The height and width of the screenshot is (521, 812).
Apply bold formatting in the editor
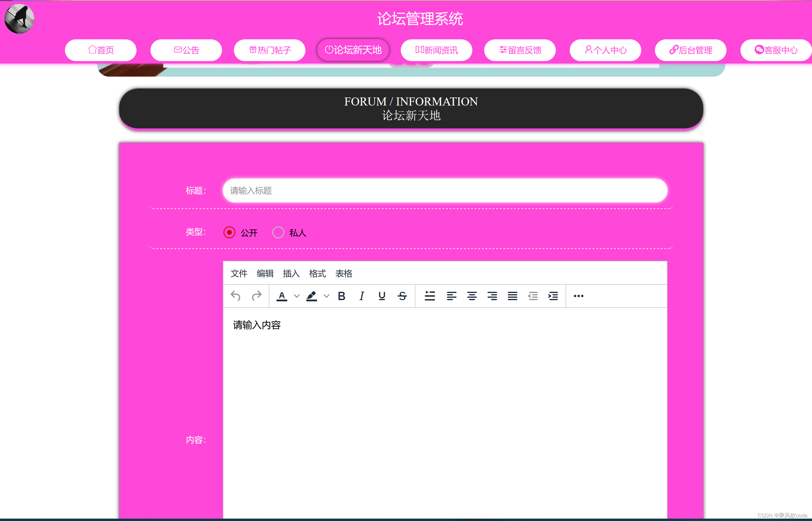click(341, 296)
